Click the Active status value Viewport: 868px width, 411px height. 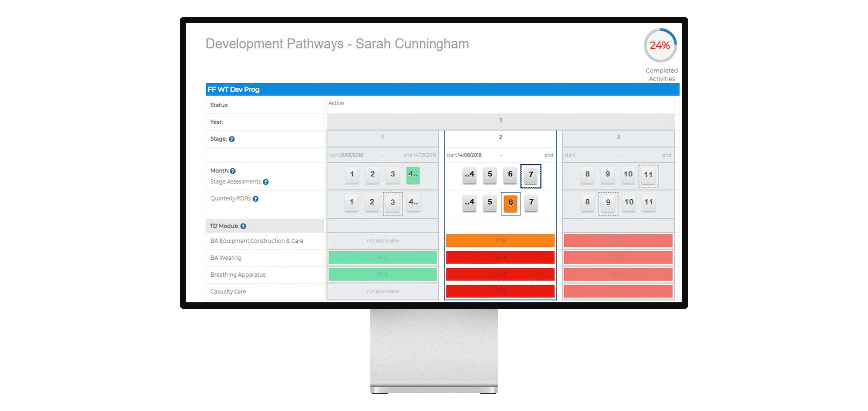[336, 103]
